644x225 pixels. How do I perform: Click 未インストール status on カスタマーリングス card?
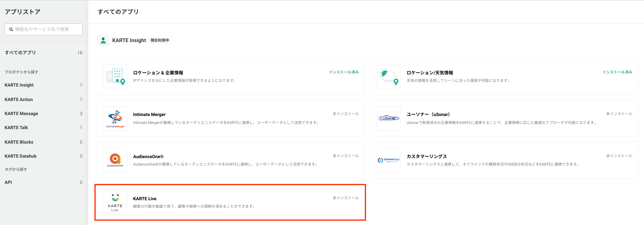pyautogui.click(x=619, y=156)
